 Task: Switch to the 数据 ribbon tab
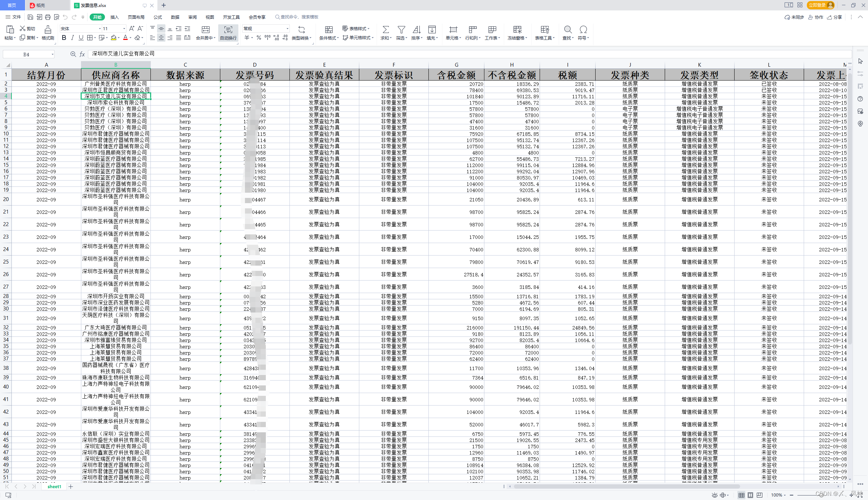point(175,17)
